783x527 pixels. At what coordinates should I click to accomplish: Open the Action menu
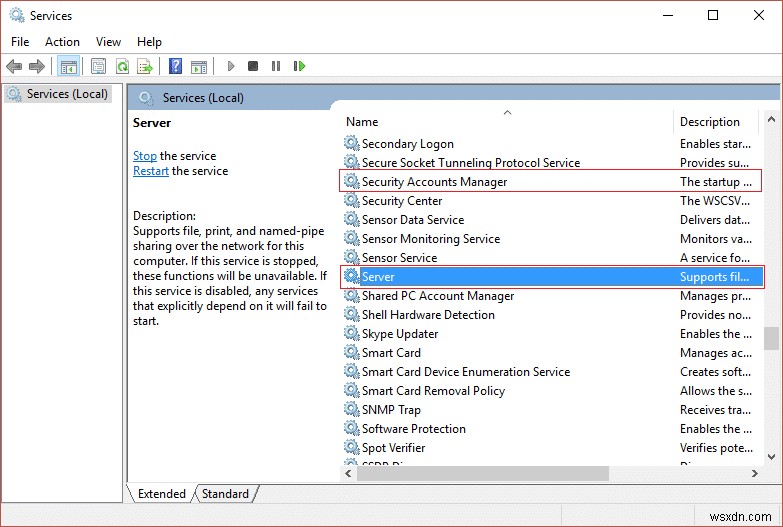coord(62,42)
